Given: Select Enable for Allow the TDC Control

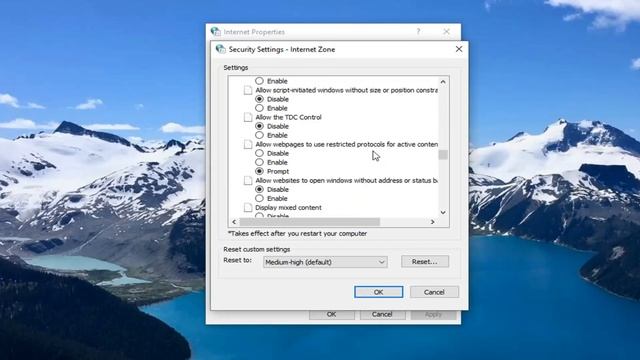Looking at the screenshot, I should click(x=259, y=135).
